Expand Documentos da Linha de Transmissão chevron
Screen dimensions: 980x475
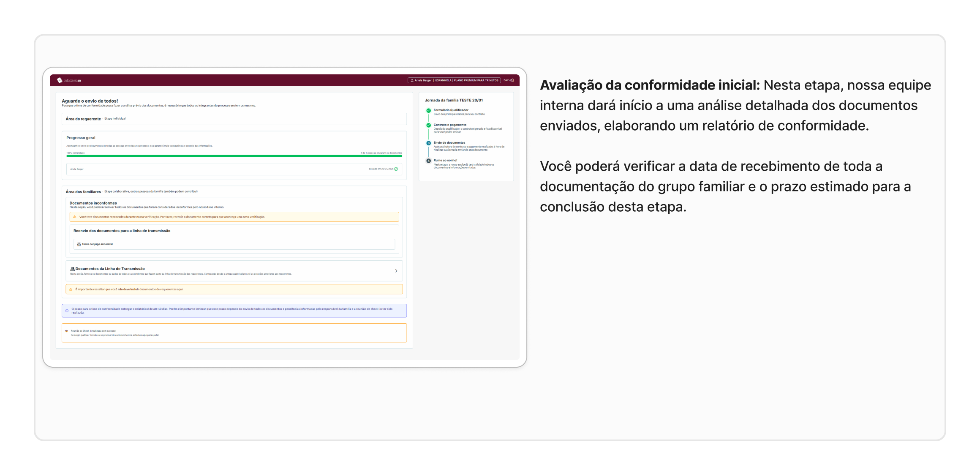coord(396,271)
